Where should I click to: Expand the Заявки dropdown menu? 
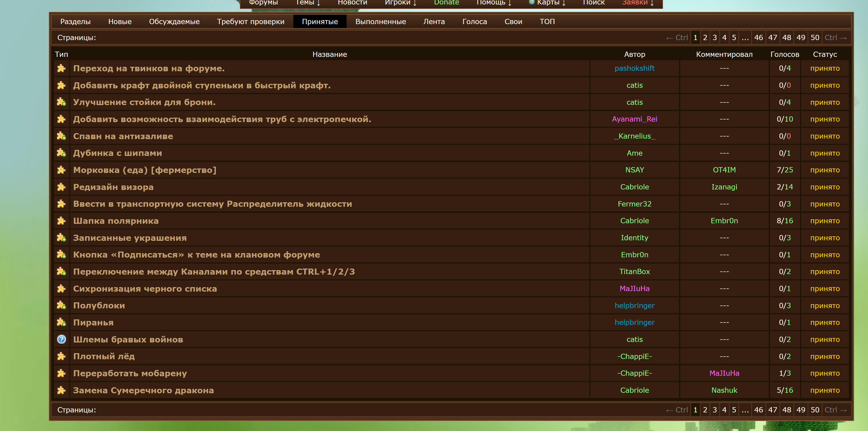click(638, 3)
